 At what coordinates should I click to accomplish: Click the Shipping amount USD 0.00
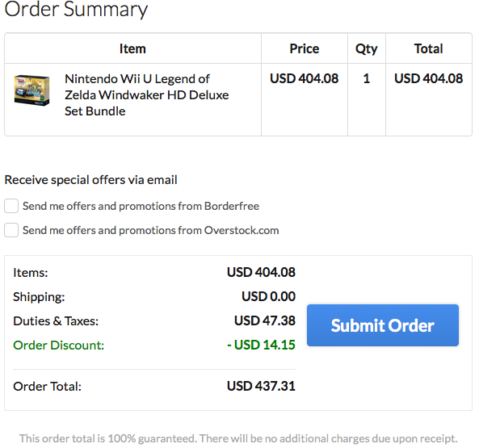click(x=268, y=296)
